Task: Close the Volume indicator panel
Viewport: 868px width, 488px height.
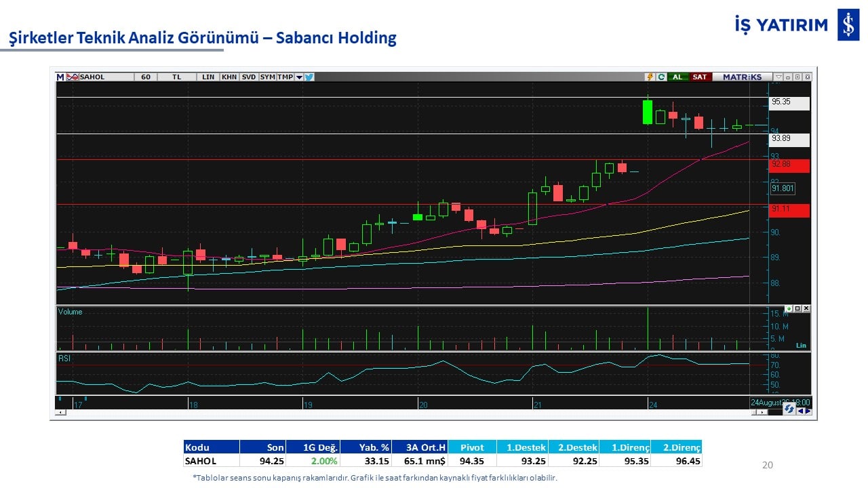Action: coord(806,309)
